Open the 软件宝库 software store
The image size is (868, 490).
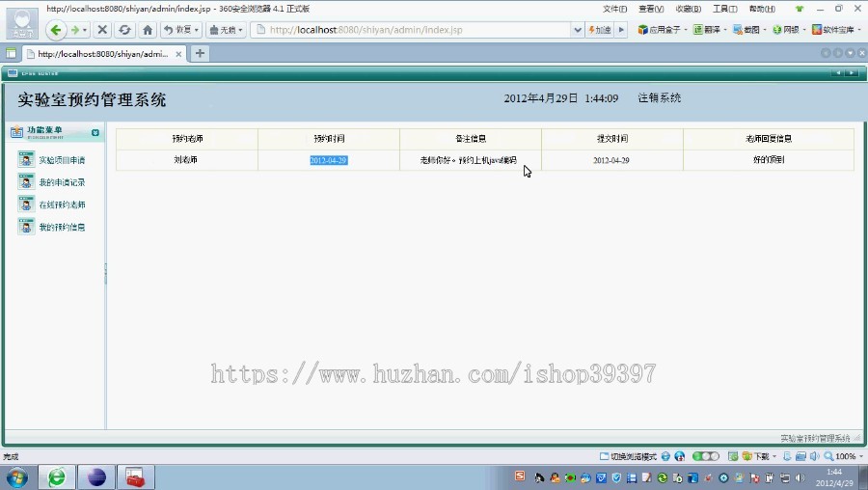[833, 30]
